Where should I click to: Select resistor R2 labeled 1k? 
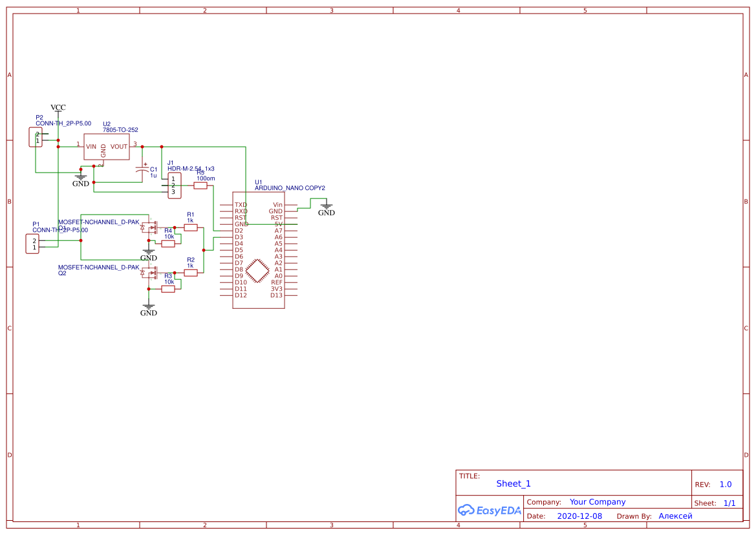(x=190, y=273)
